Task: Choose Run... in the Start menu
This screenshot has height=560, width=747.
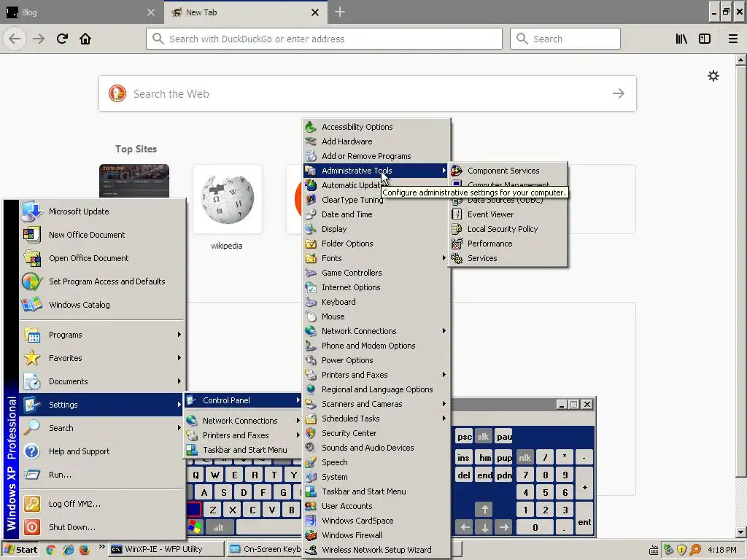Action: (102, 475)
